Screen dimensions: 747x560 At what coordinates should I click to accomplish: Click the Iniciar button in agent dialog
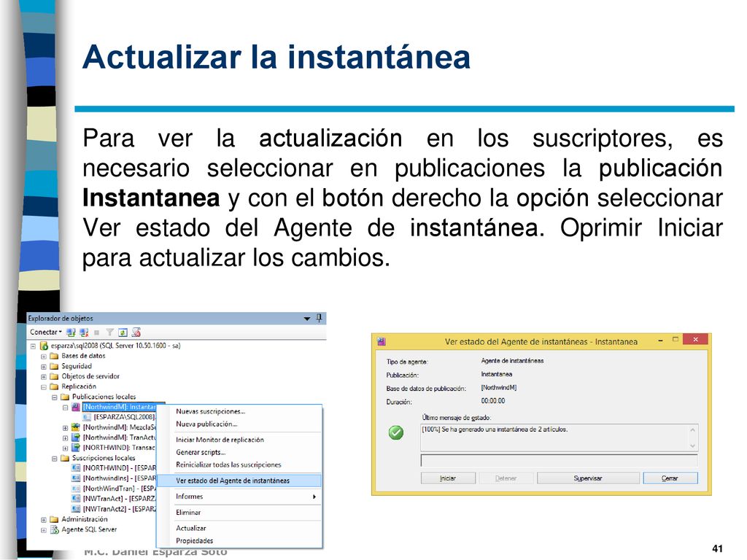tap(448, 478)
